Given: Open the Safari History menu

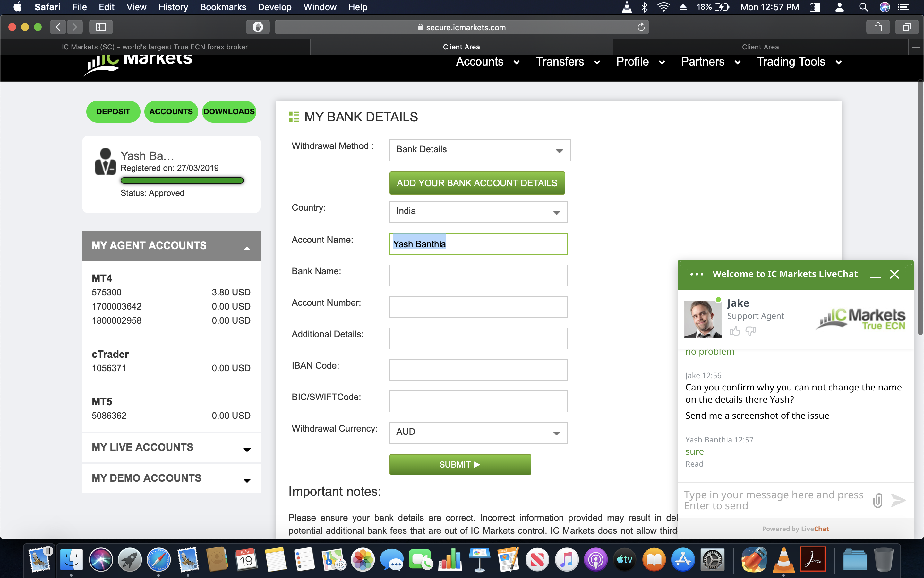Looking at the screenshot, I should 173,7.
